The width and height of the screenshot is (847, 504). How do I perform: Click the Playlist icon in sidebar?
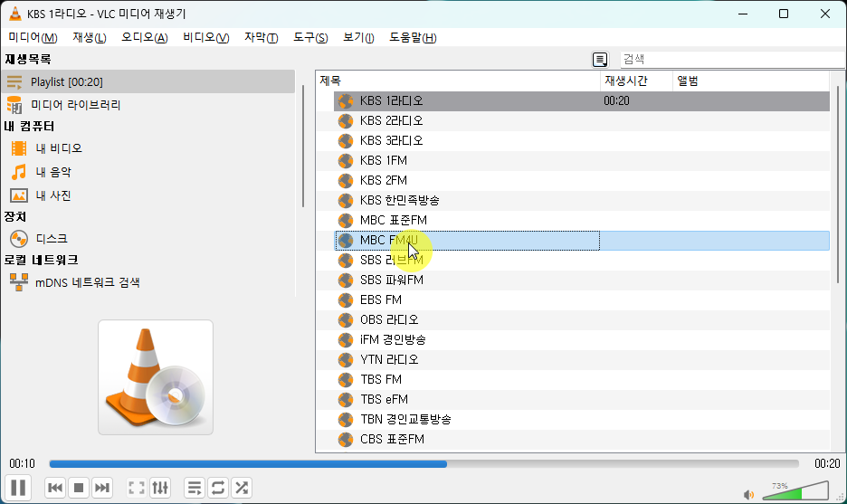(x=14, y=82)
